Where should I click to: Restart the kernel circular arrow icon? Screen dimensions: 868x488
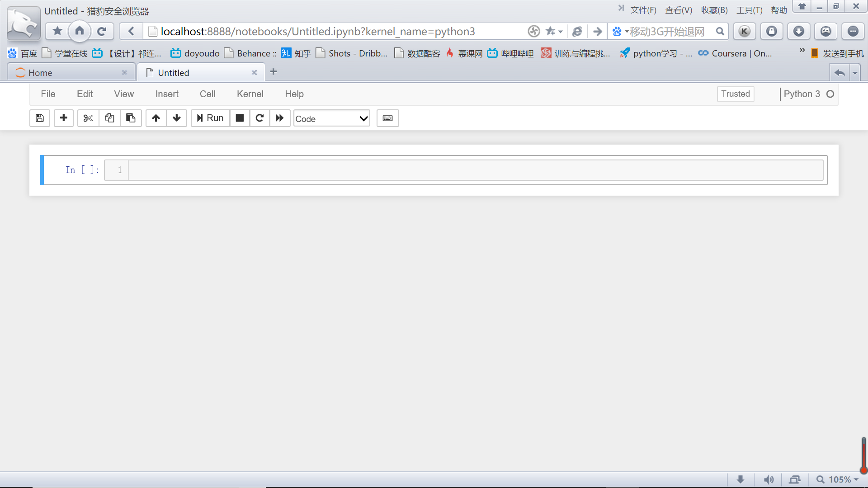click(259, 118)
